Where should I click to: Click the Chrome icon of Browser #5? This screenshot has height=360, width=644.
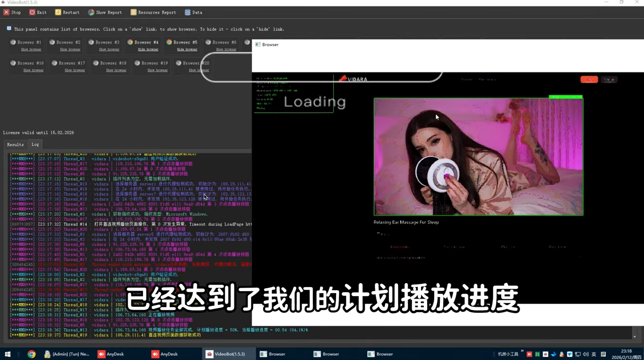click(x=169, y=42)
